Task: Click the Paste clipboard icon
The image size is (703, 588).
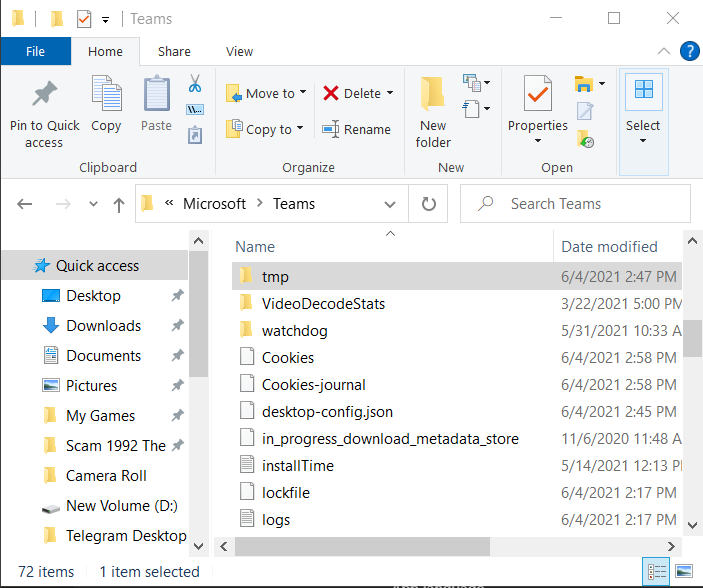Action: [x=156, y=93]
